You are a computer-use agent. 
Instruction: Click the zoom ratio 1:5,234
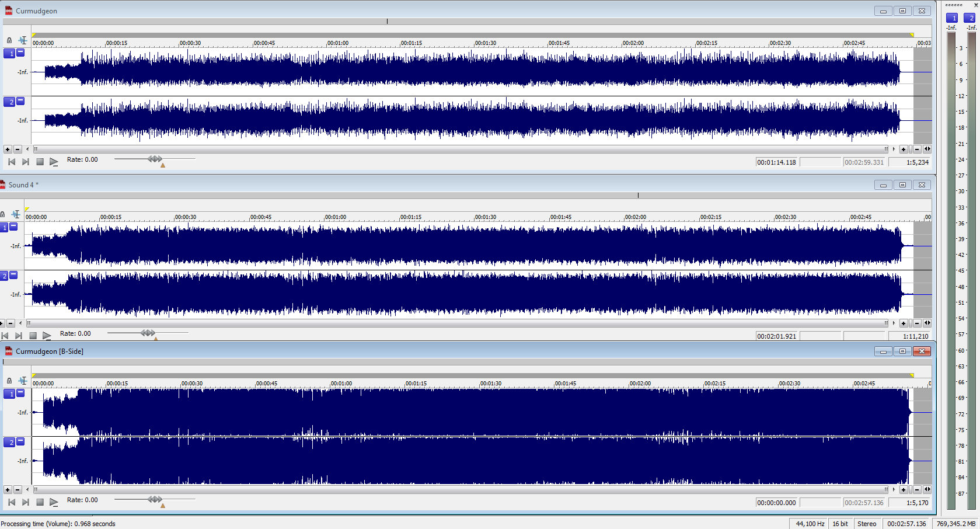tap(909, 162)
